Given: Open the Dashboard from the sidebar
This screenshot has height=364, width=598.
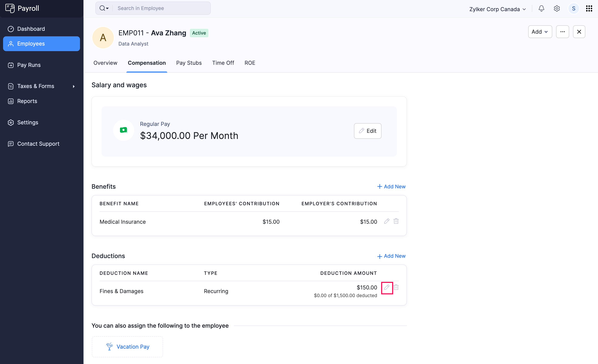Looking at the screenshot, I should pyautogui.click(x=31, y=29).
